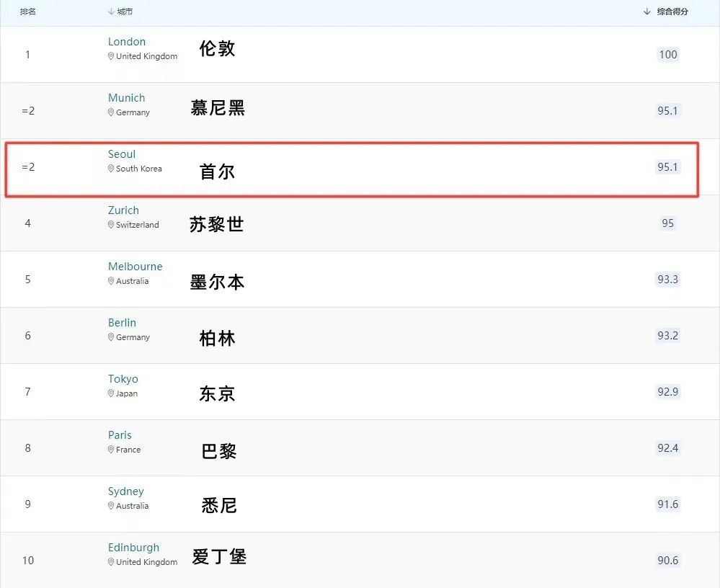This screenshot has height=588, width=720.
Task: Select the score 95 for Zurich
Action: [667, 223]
